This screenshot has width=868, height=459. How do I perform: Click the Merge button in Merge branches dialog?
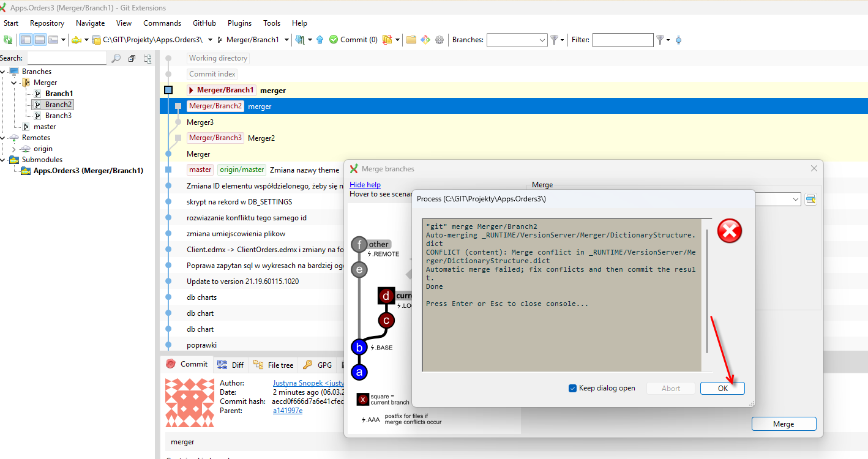coord(784,424)
